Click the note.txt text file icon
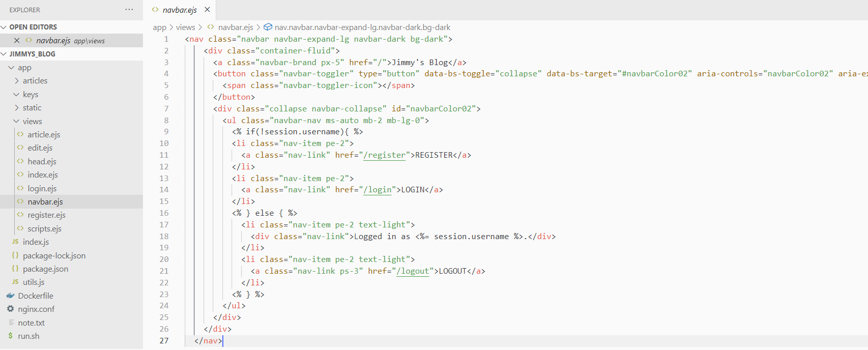Screen dimensions: 868x350 [x=11, y=323]
